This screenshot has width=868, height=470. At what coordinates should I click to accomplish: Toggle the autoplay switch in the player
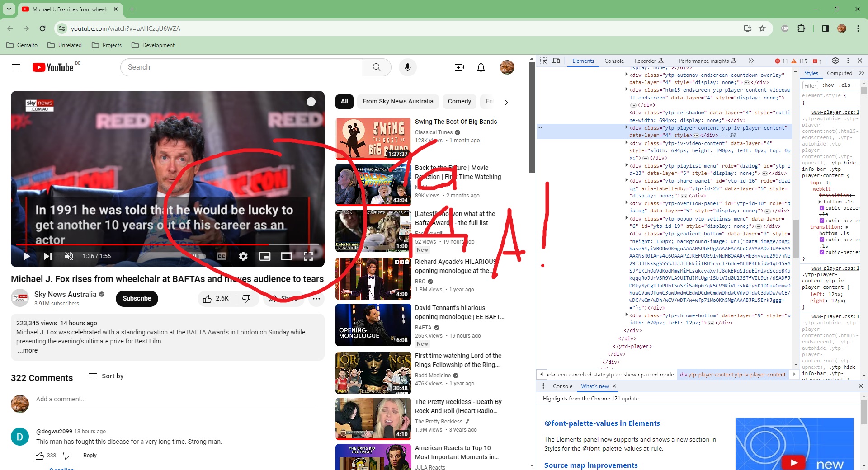(x=199, y=256)
